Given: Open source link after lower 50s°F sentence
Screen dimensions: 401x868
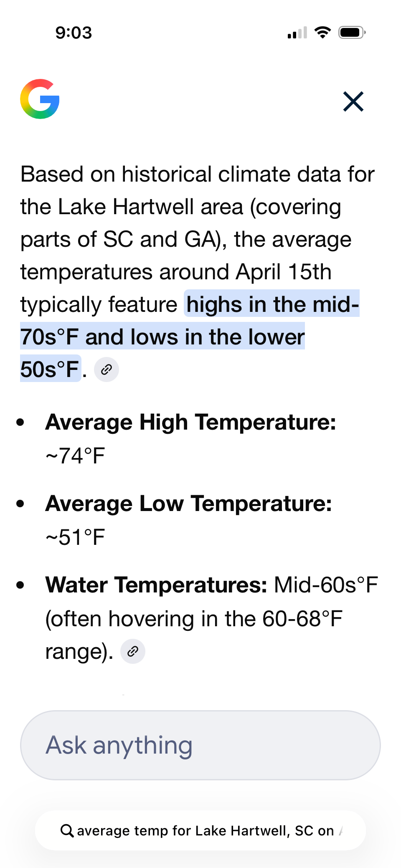Looking at the screenshot, I should tap(107, 369).
